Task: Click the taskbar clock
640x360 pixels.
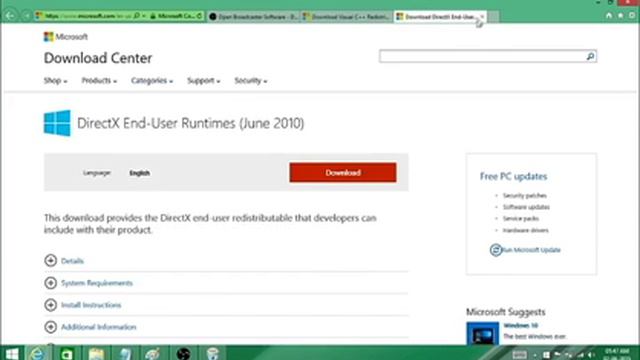Action: pos(617,354)
